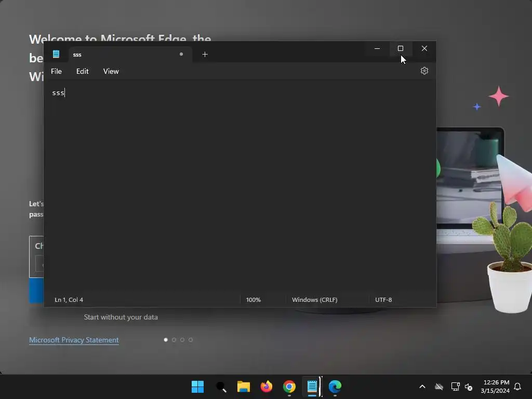This screenshot has height=399, width=532.
Task: Switch to Notepad in taskbar
Action: point(312,387)
